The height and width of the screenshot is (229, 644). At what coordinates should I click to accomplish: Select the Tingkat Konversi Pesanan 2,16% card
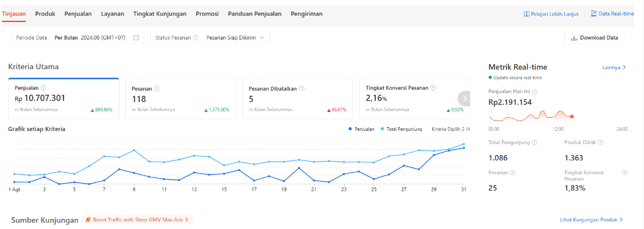[415, 98]
